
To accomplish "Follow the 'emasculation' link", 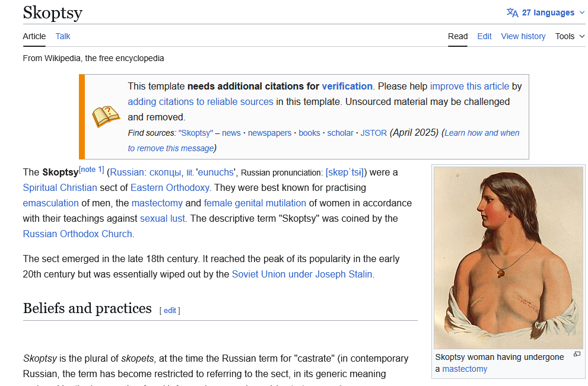I will pyautogui.click(x=50, y=203).
